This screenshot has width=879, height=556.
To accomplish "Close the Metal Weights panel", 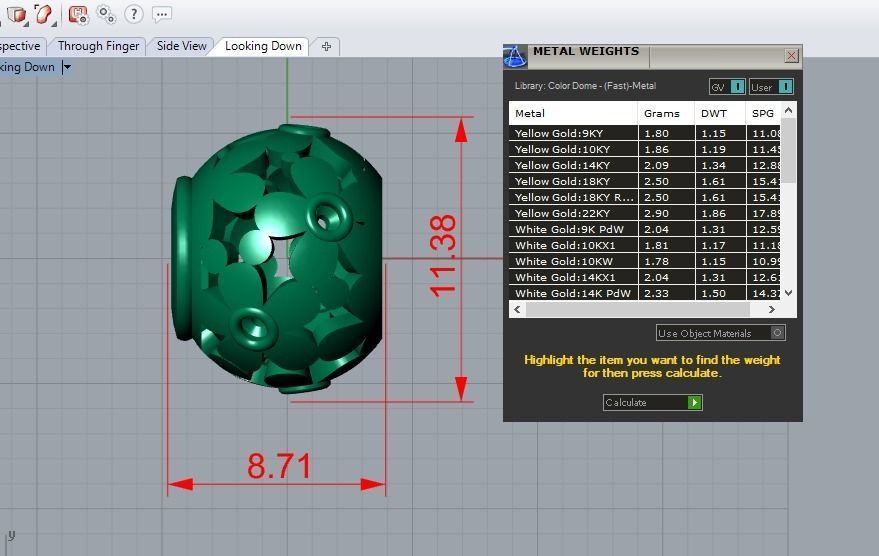I will click(791, 55).
